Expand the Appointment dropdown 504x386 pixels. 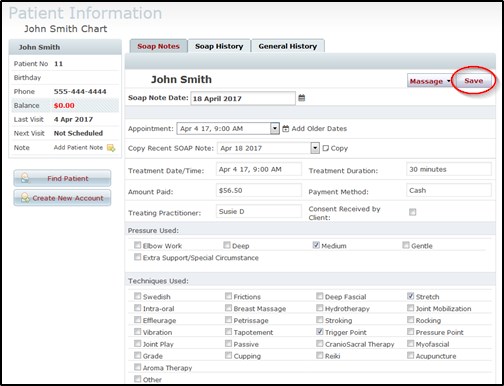pos(275,129)
